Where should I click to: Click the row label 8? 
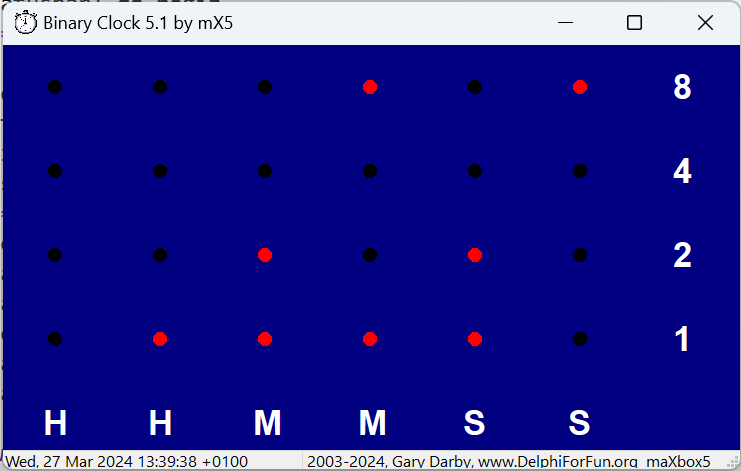(x=682, y=88)
